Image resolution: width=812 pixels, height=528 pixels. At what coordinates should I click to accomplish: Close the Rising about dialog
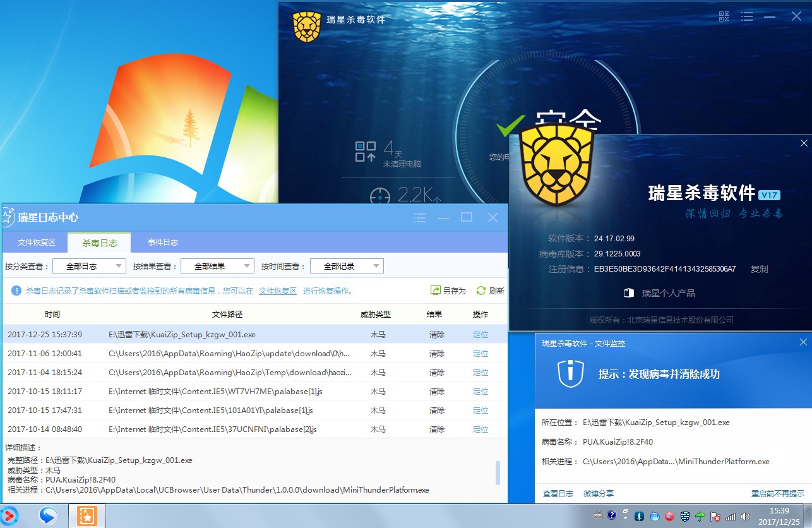click(x=804, y=143)
